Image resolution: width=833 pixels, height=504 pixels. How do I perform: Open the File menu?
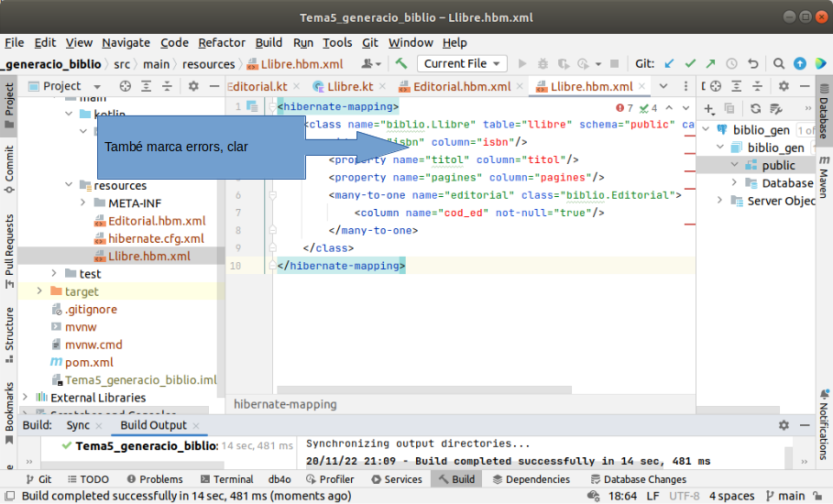pyautogui.click(x=15, y=42)
